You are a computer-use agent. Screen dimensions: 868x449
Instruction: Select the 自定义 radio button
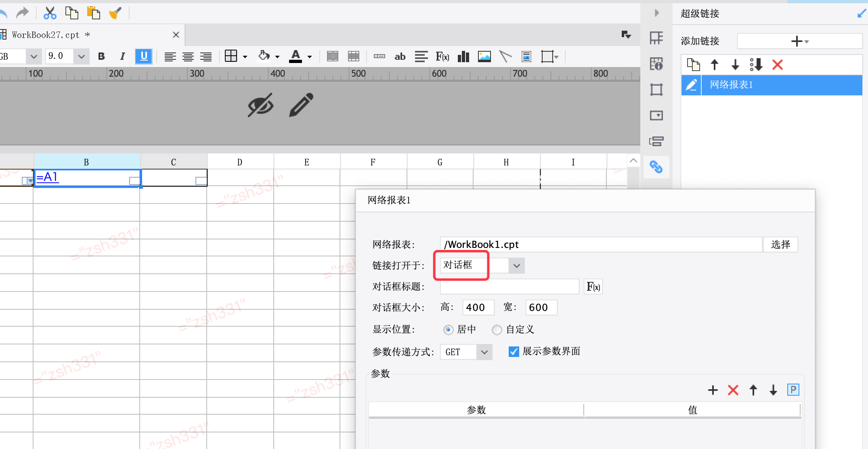[497, 330]
